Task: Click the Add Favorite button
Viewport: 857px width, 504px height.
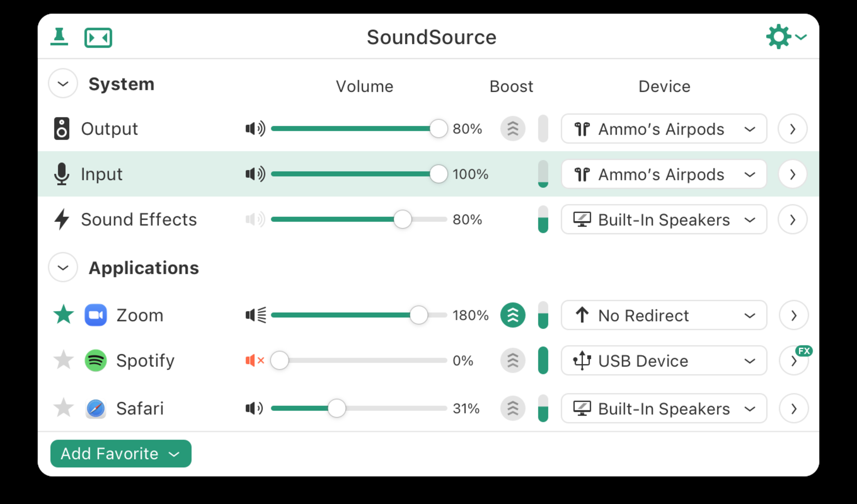Action: 121,454
